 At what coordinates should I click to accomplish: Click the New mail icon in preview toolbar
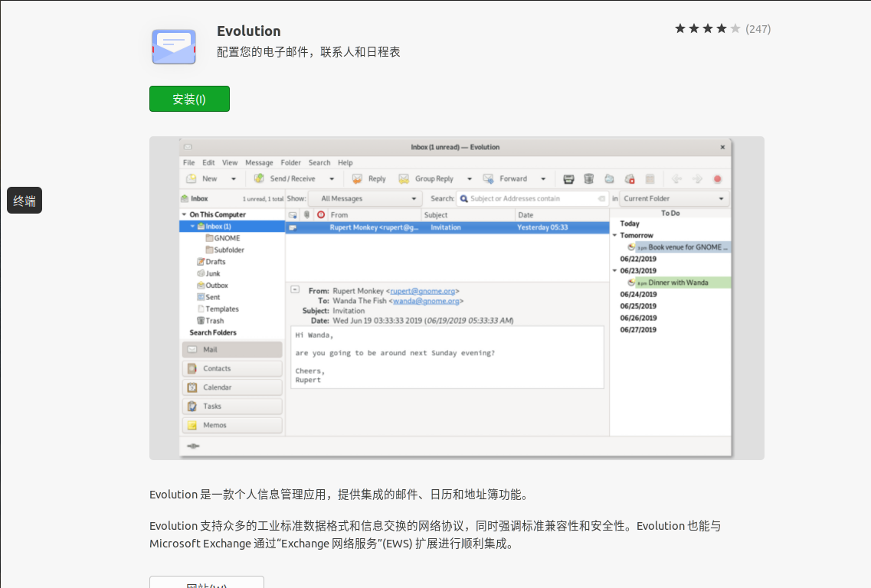pyautogui.click(x=191, y=179)
